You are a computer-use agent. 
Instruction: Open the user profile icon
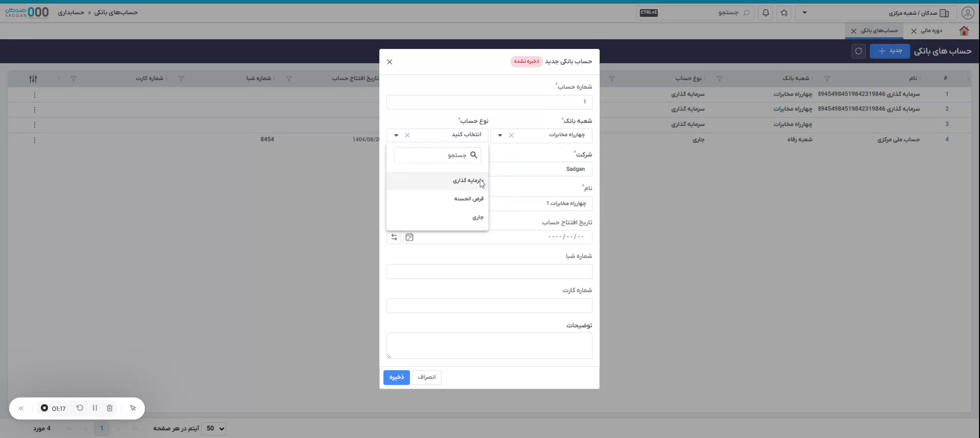[967, 13]
